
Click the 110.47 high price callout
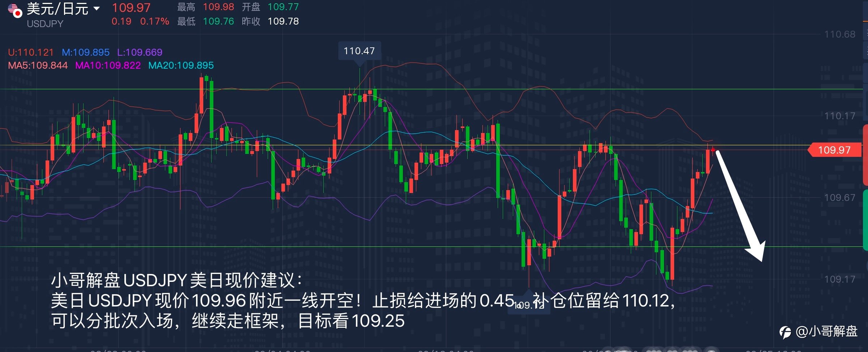pos(359,51)
